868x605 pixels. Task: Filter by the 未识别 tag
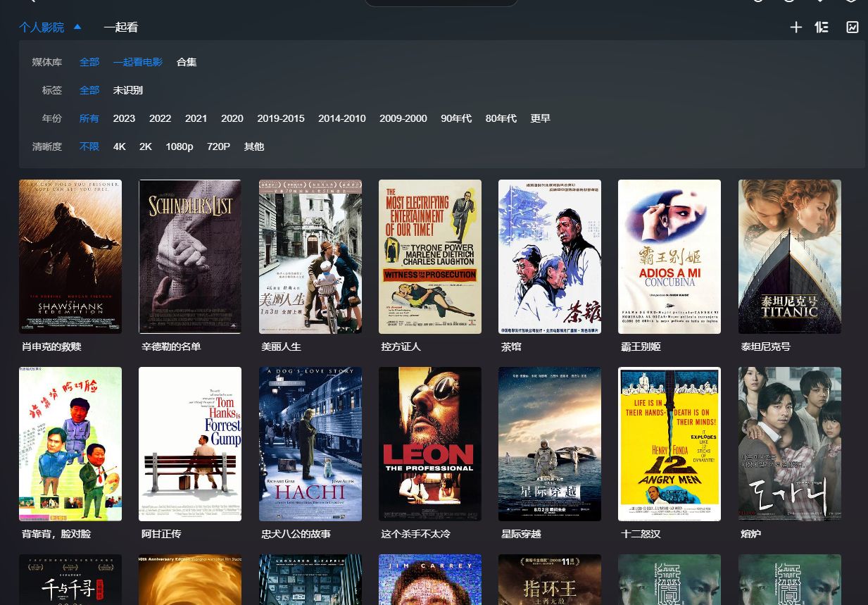coord(128,90)
